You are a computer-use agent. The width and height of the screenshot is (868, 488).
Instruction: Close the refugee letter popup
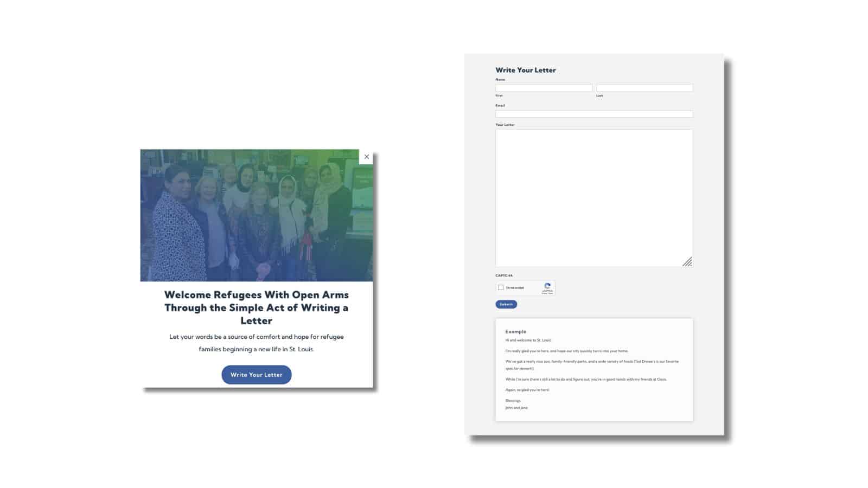[366, 157]
